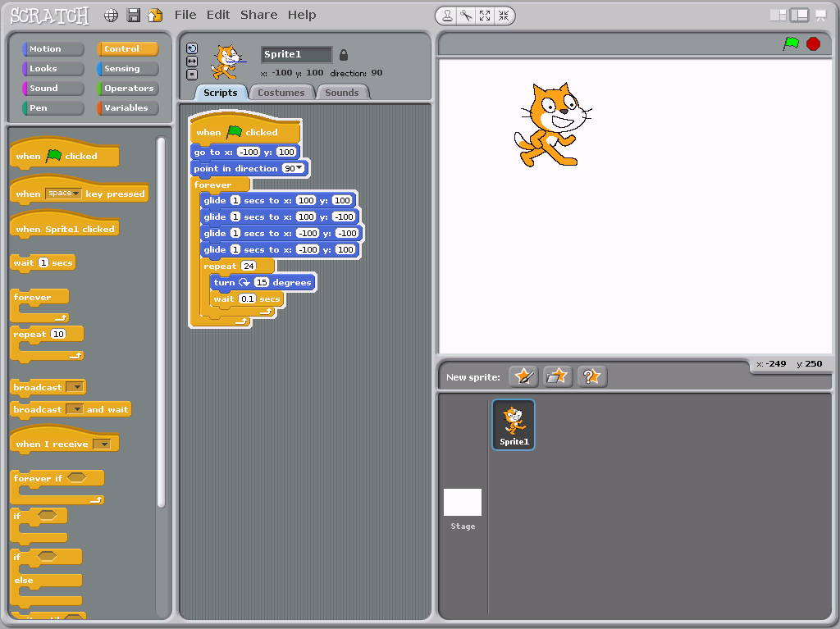
Task: Click the repeat count 24 field
Action: point(249,267)
